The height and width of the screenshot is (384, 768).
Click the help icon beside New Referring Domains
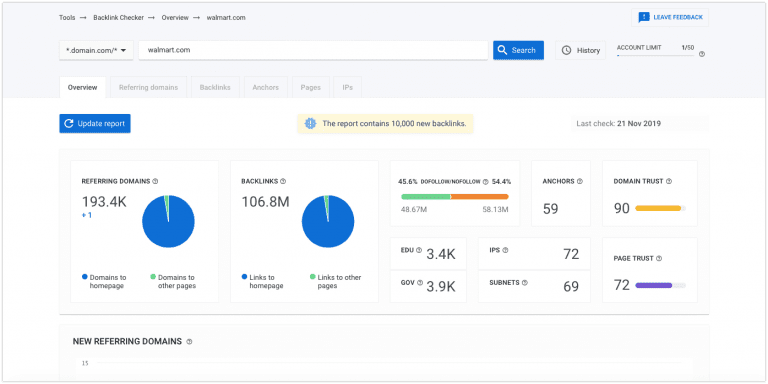coord(190,342)
